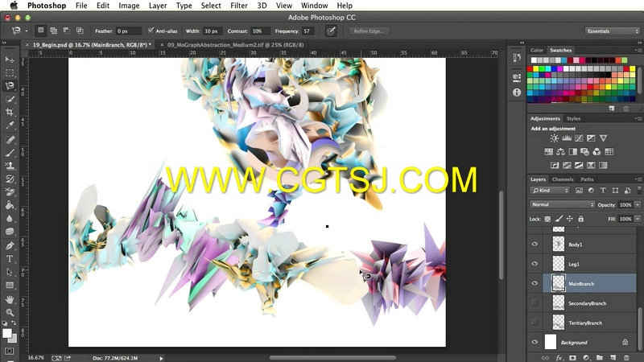Select the Paint Bucket tool
This screenshot has height=362, width=644.
point(10,205)
